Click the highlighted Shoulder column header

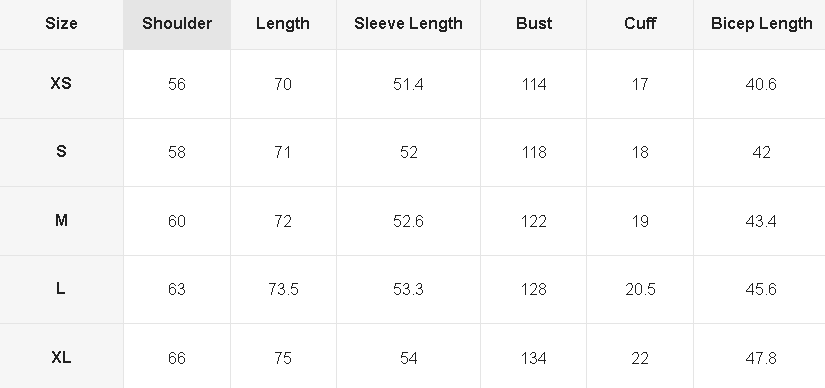(177, 24)
